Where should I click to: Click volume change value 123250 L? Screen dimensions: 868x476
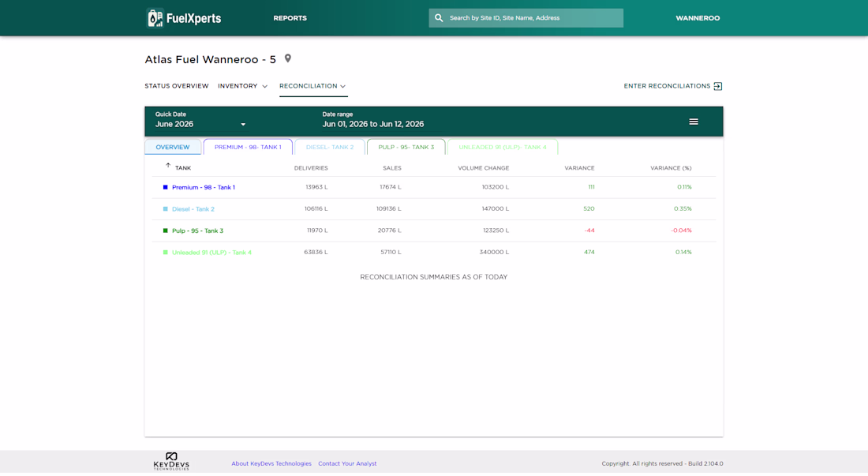pyautogui.click(x=496, y=231)
